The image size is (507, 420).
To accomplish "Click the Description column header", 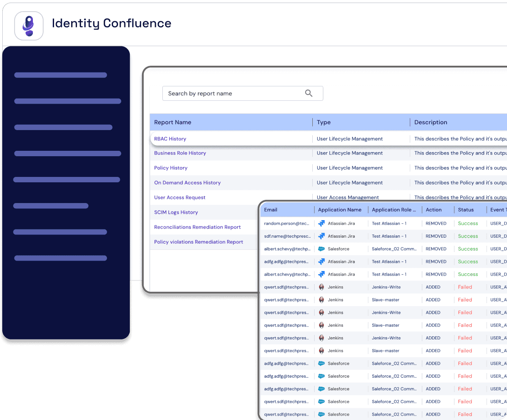I will (431, 122).
